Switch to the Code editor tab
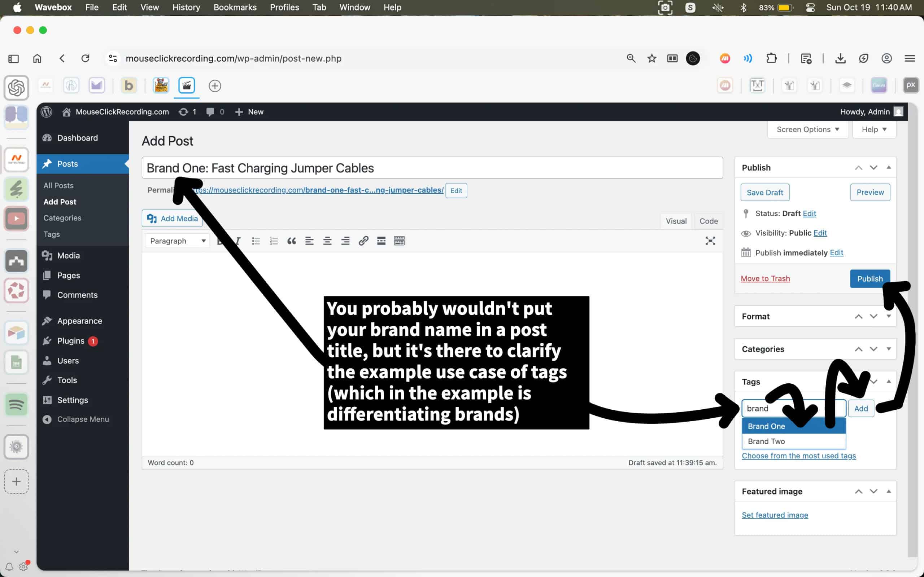The image size is (924, 577). point(708,221)
